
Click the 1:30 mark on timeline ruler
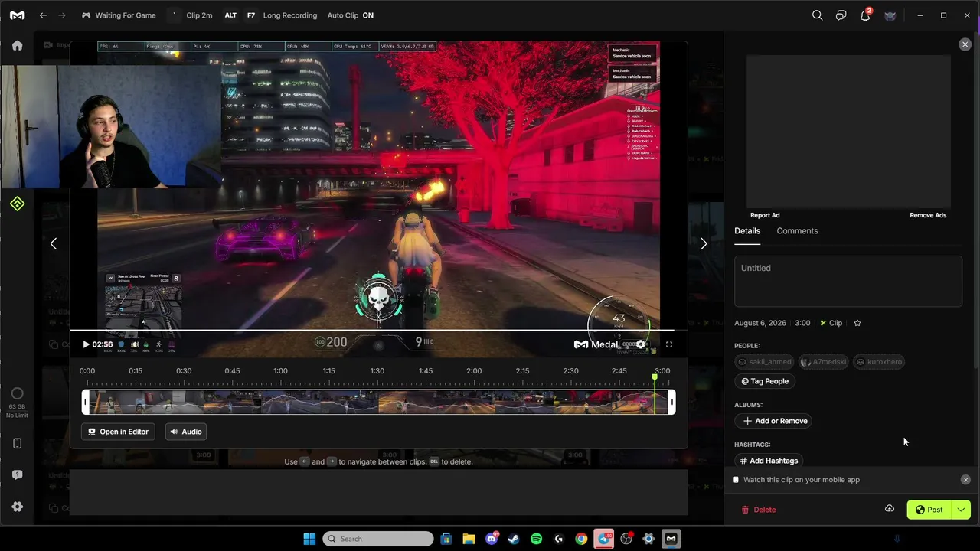click(377, 371)
